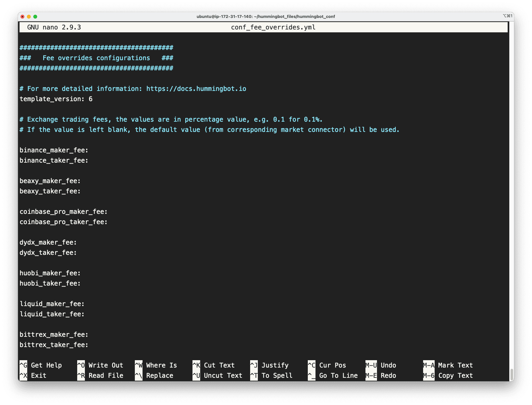Click the Fee overrides configurations header comment
532x405 pixels.
pyautogui.click(x=96, y=58)
